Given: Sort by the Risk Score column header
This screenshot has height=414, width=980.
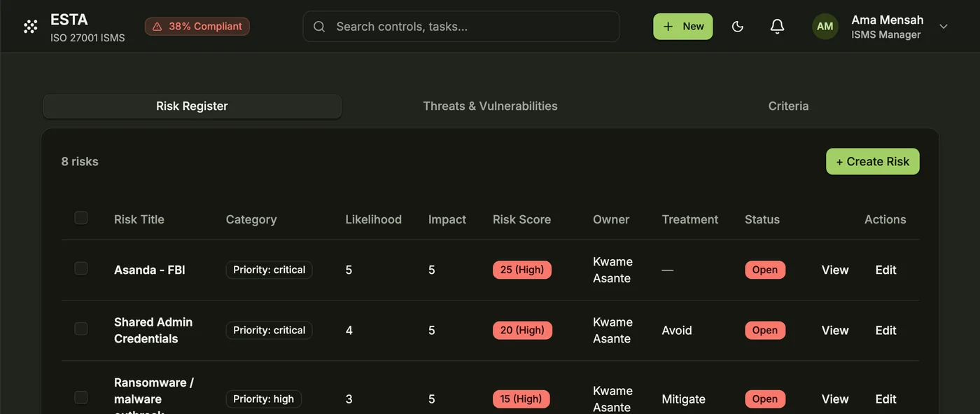Looking at the screenshot, I should [521, 219].
